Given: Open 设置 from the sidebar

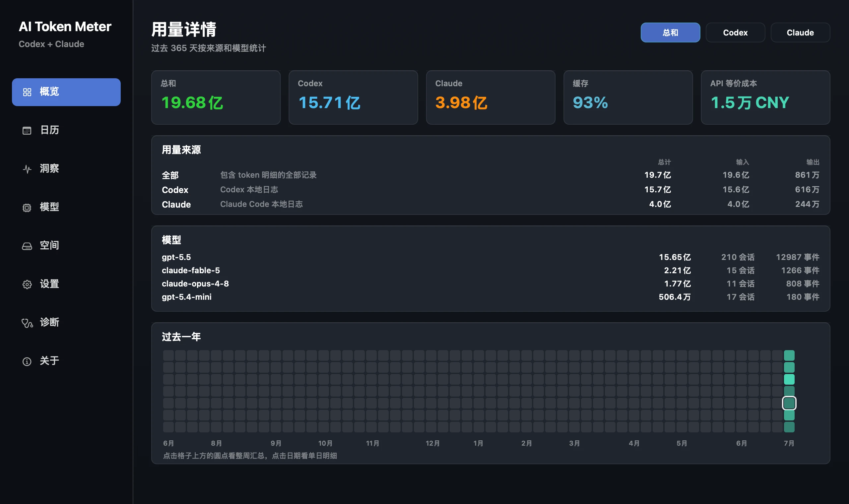Looking at the screenshot, I should coord(66,284).
